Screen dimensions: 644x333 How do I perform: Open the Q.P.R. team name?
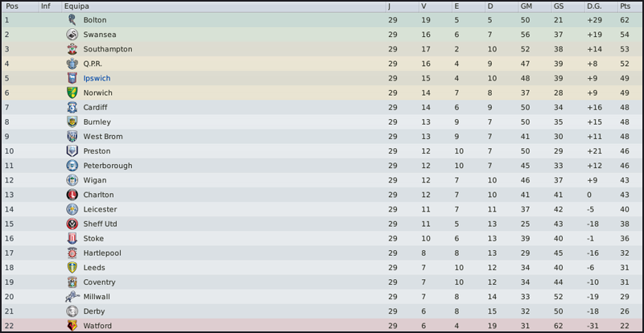click(93, 64)
